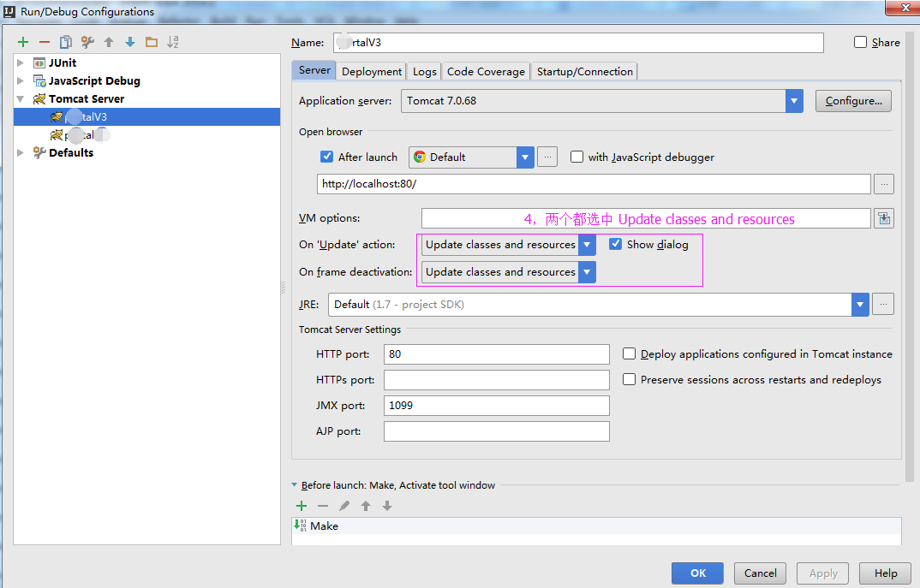Toggle the Share checkbox

(860, 42)
